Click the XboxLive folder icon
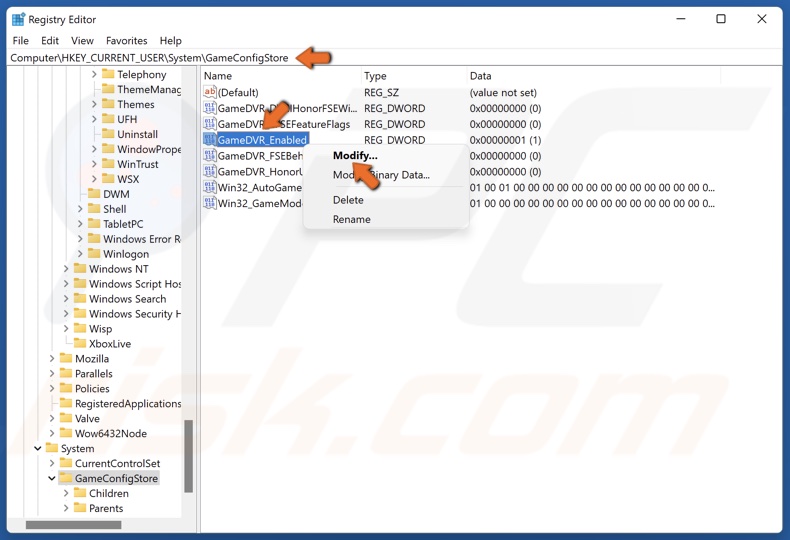Viewport: 790px width, 540px height. 80,344
